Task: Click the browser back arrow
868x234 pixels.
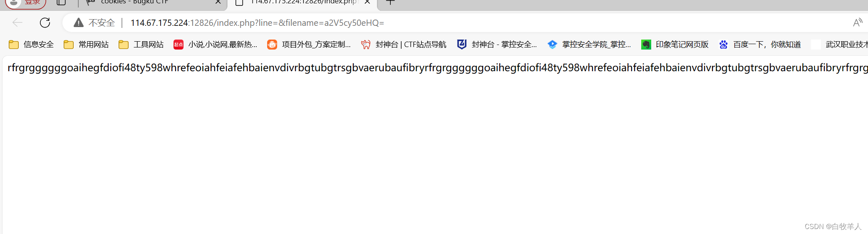Action: pyautogui.click(x=17, y=22)
